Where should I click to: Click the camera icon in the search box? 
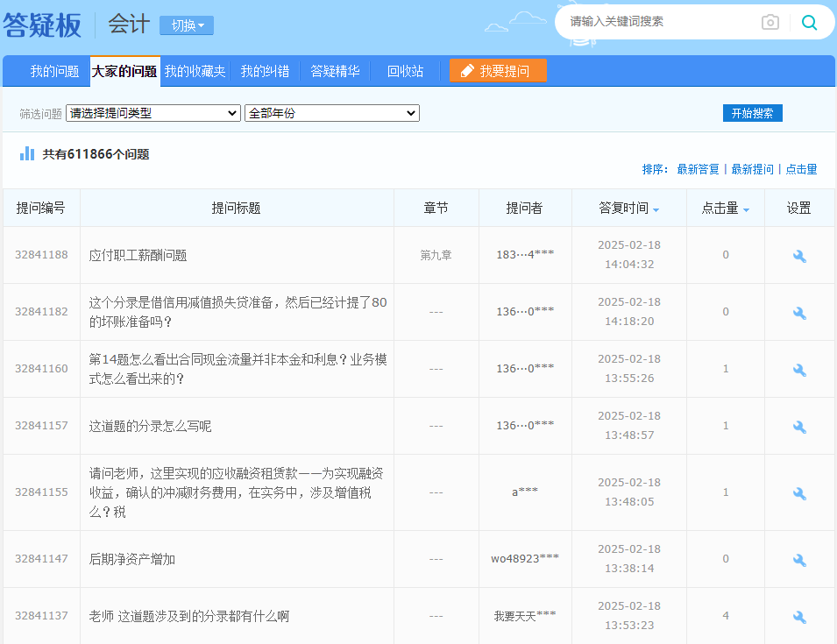[770, 24]
